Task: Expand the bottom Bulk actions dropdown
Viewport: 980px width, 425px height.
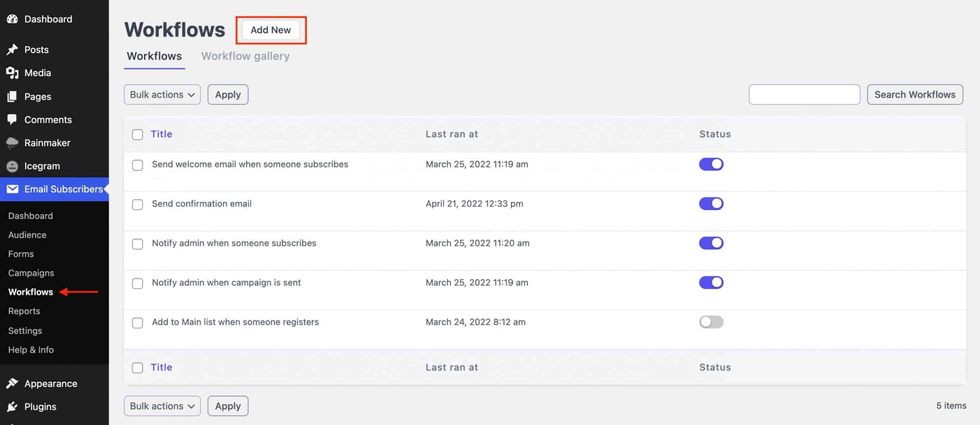Action: pyautogui.click(x=161, y=405)
